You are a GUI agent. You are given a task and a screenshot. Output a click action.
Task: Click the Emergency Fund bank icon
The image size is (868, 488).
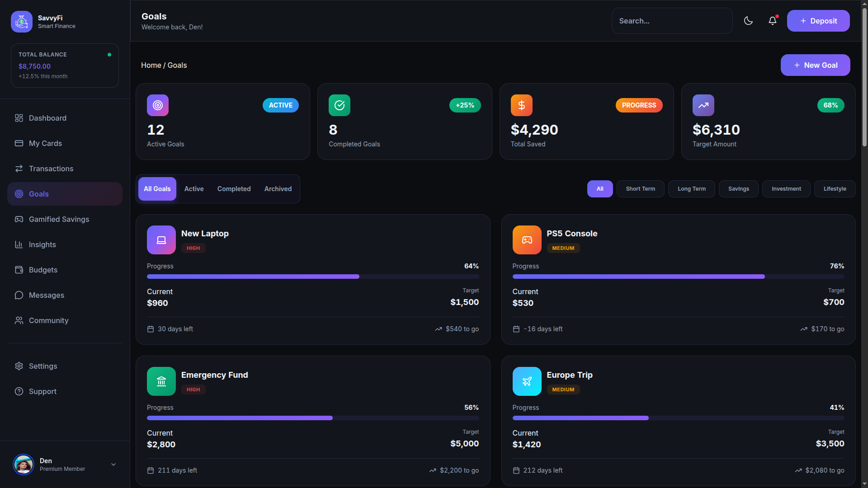(161, 381)
